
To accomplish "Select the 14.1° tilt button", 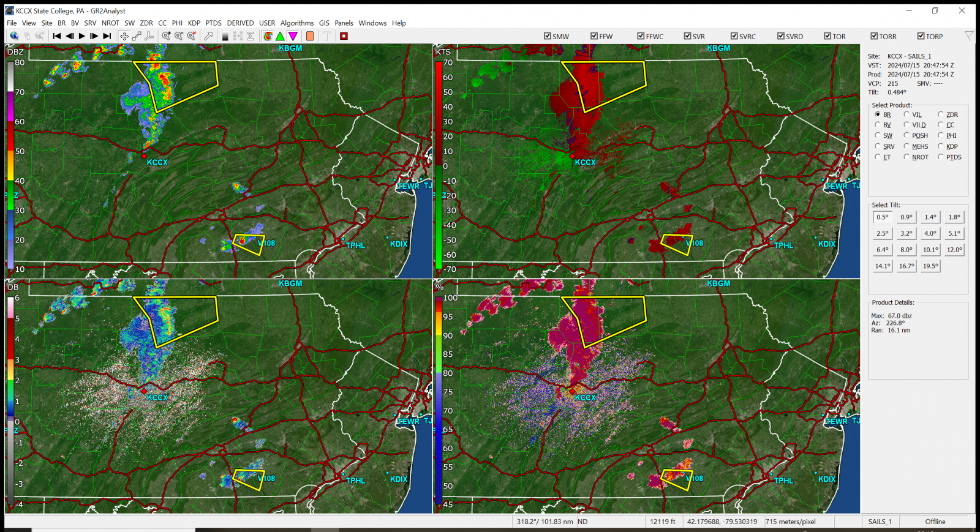I will click(883, 266).
